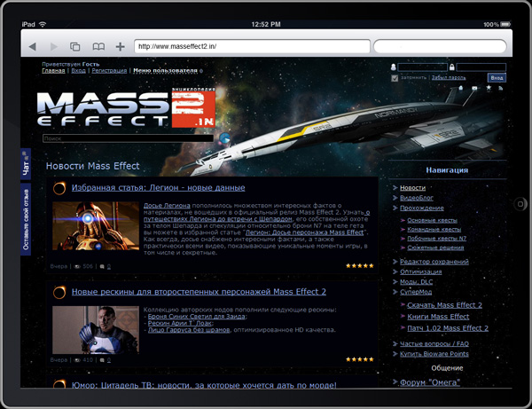Viewport: 532px width, 409px height.
Task: Click the RSS feed icon below login button
Action: [x=500, y=88]
